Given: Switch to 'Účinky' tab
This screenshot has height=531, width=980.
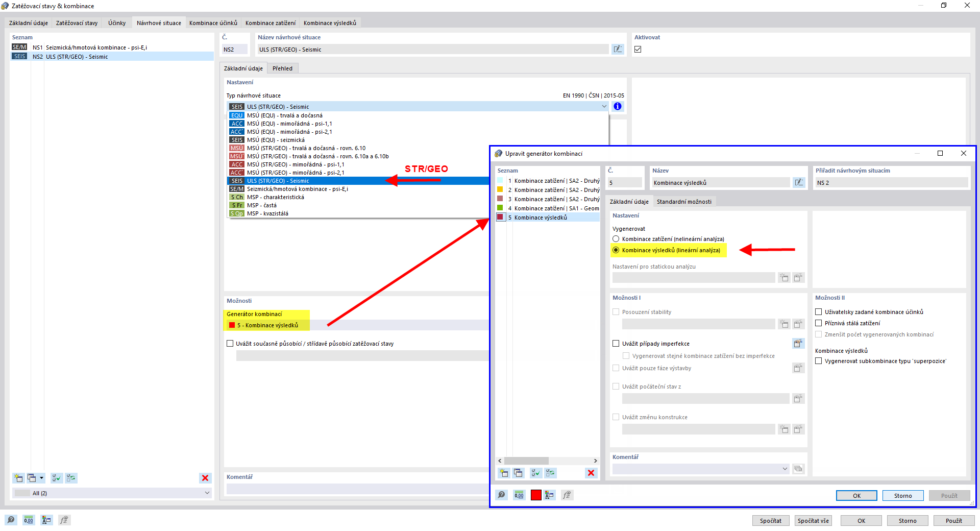Looking at the screenshot, I should click(x=117, y=23).
